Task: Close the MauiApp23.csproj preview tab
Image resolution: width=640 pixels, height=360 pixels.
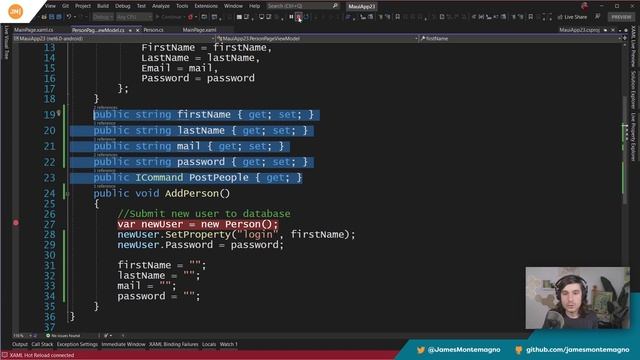Action: click(612, 30)
